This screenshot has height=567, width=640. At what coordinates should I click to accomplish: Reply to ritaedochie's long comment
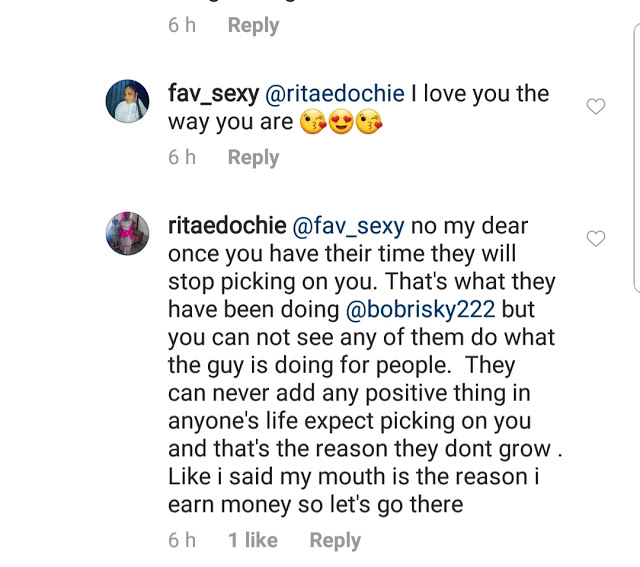pos(335,540)
